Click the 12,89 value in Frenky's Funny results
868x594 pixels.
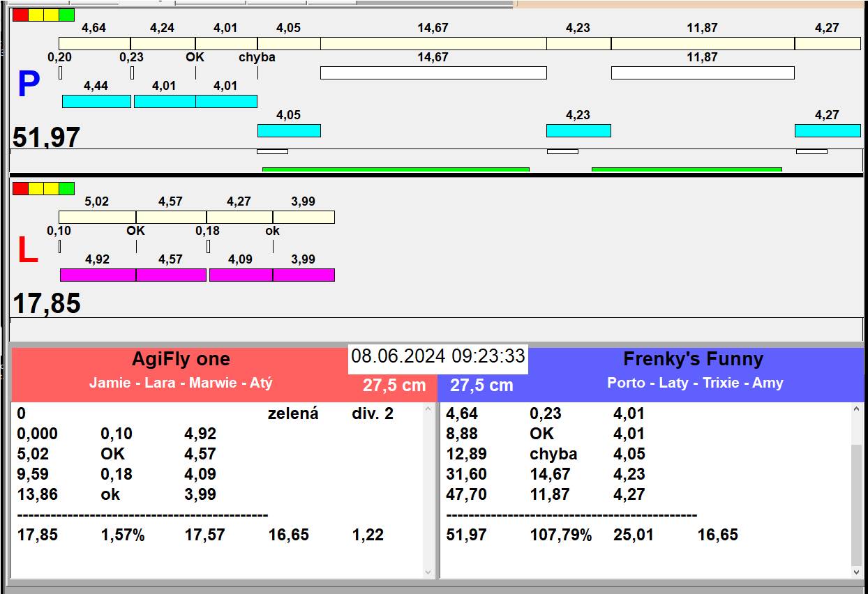(467, 454)
